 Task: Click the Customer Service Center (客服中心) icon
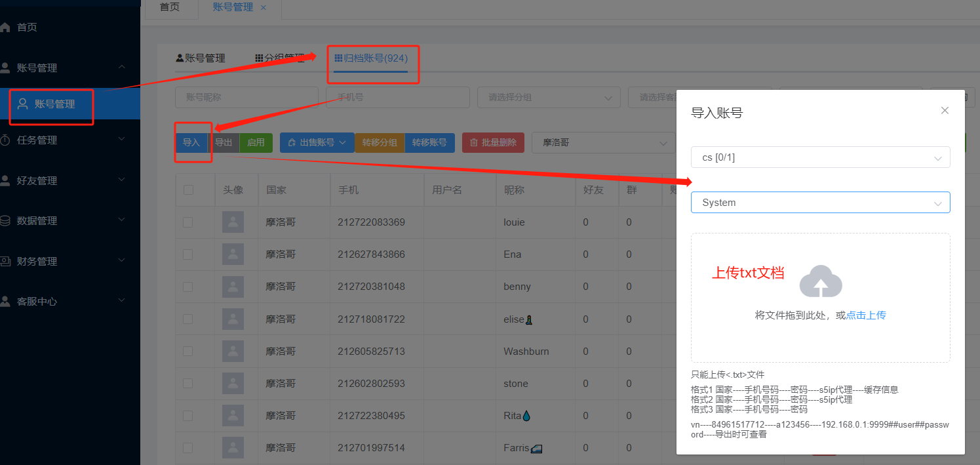point(5,302)
